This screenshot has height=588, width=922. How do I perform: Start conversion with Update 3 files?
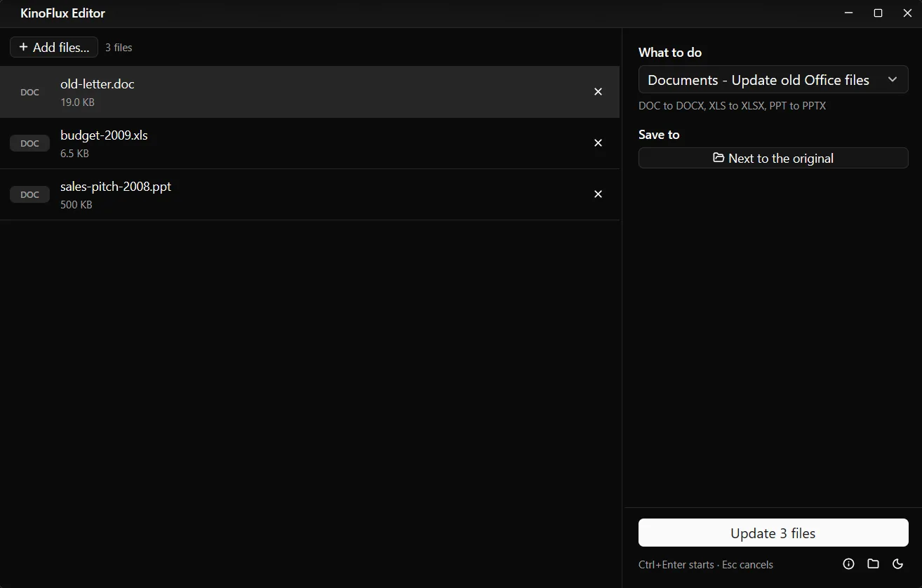(773, 533)
